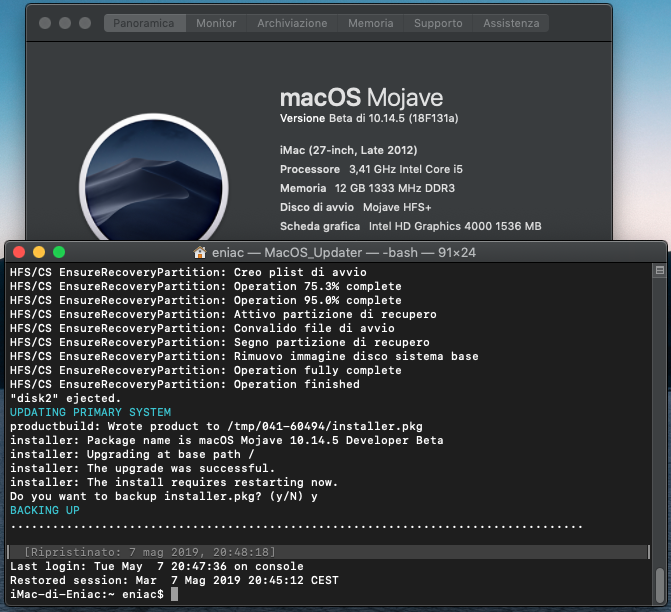Click the 'macOS Mojave' heading
Screen dimensions: 671x612
361,98
